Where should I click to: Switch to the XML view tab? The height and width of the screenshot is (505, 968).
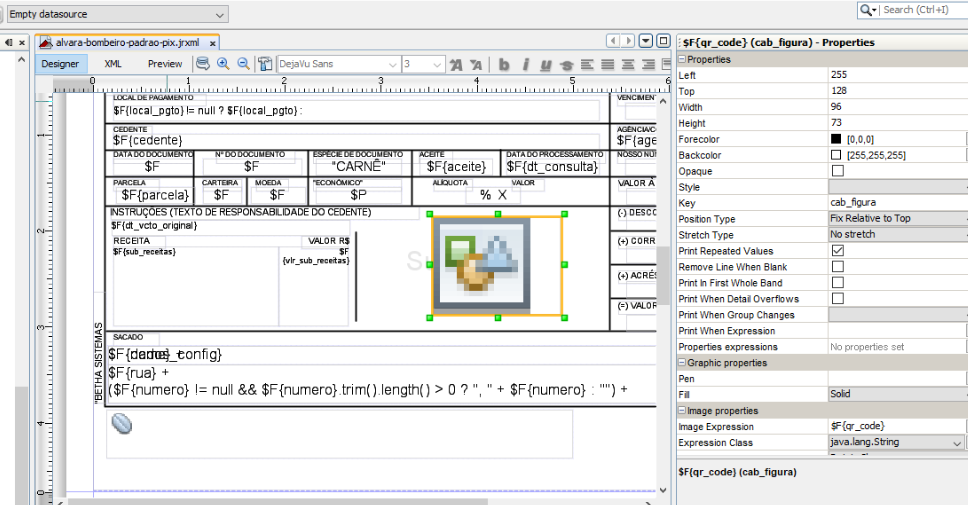click(x=113, y=64)
